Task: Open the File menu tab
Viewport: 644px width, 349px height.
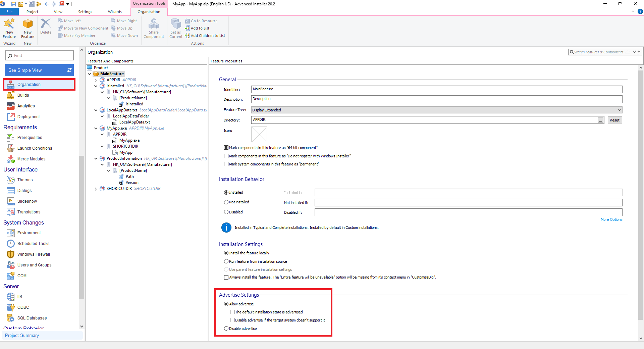Action: [x=9, y=12]
